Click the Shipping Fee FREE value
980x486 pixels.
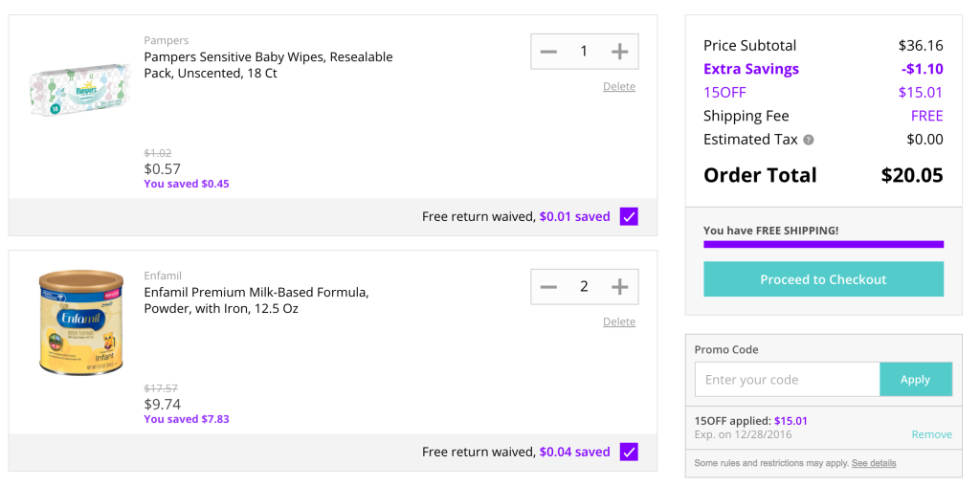[926, 116]
